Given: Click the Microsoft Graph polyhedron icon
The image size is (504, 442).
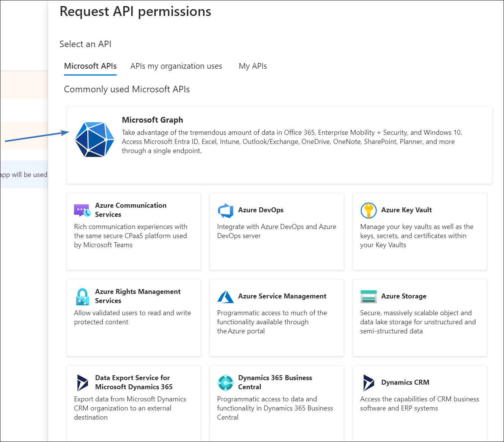Looking at the screenshot, I should pos(94,139).
